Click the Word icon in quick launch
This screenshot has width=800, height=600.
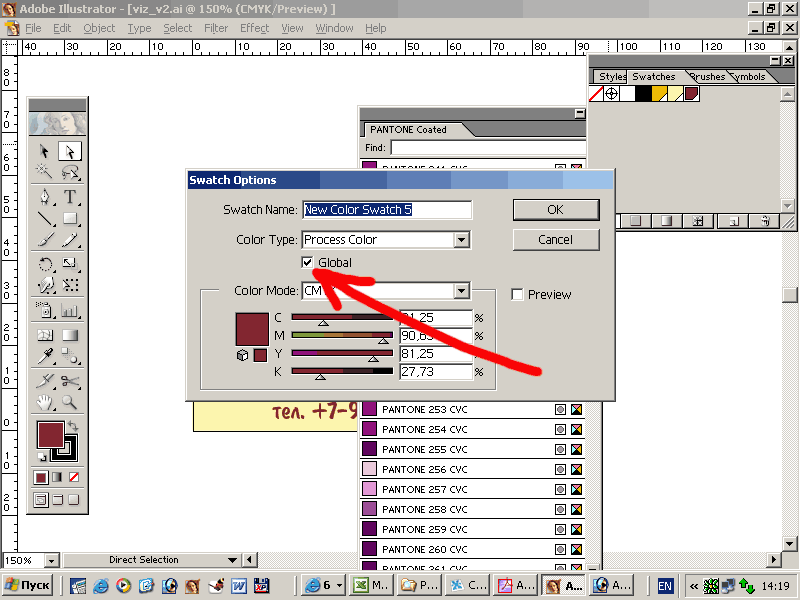(239, 585)
